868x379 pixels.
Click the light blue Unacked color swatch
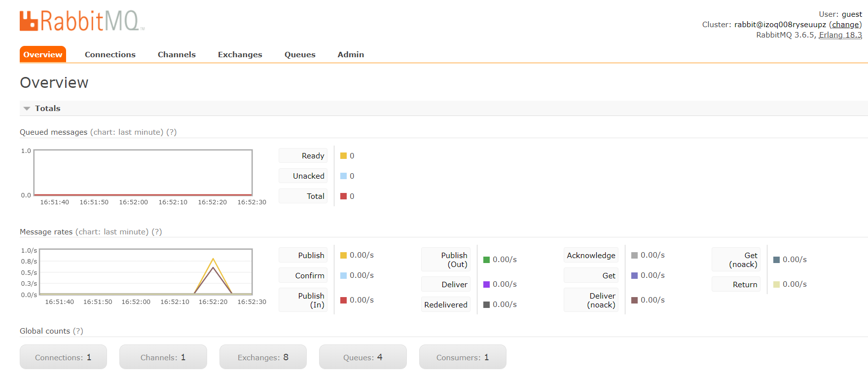[343, 176]
